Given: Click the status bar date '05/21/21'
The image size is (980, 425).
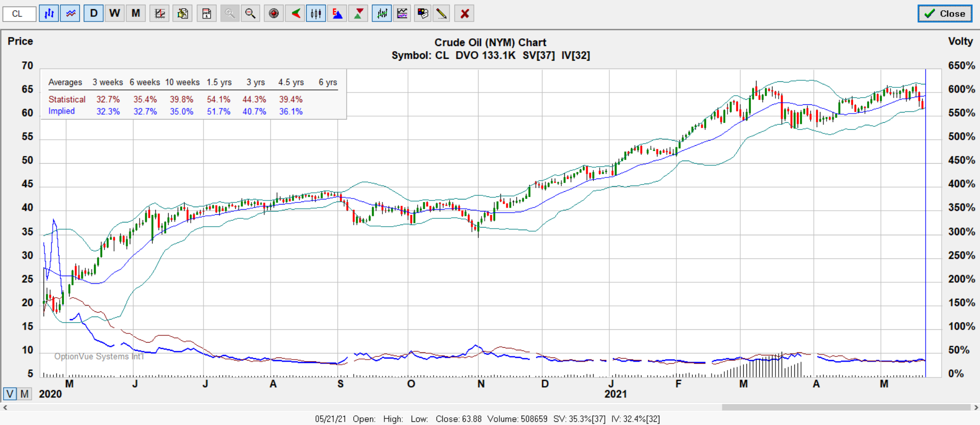Looking at the screenshot, I should pyautogui.click(x=330, y=419).
